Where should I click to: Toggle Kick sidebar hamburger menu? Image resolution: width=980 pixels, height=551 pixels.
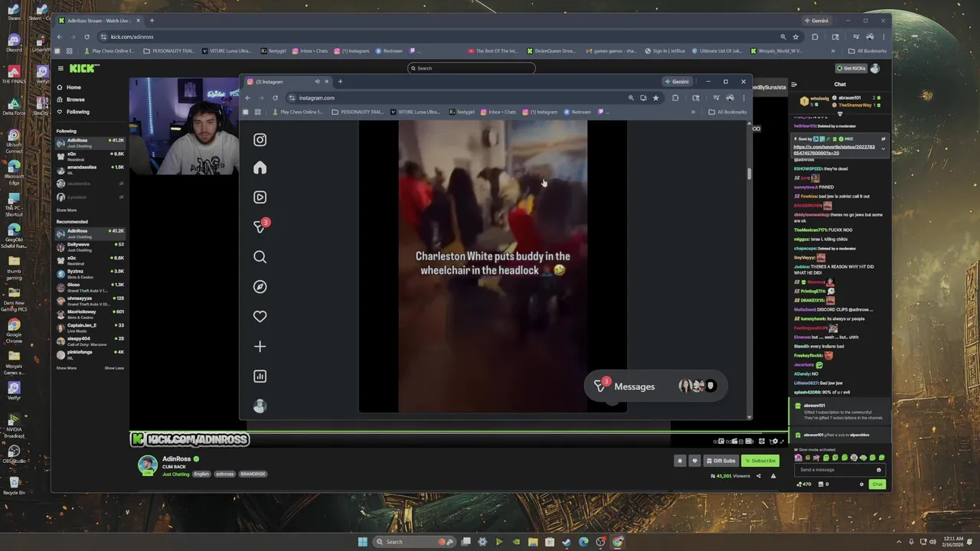pyautogui.click(x=60, y=69)
